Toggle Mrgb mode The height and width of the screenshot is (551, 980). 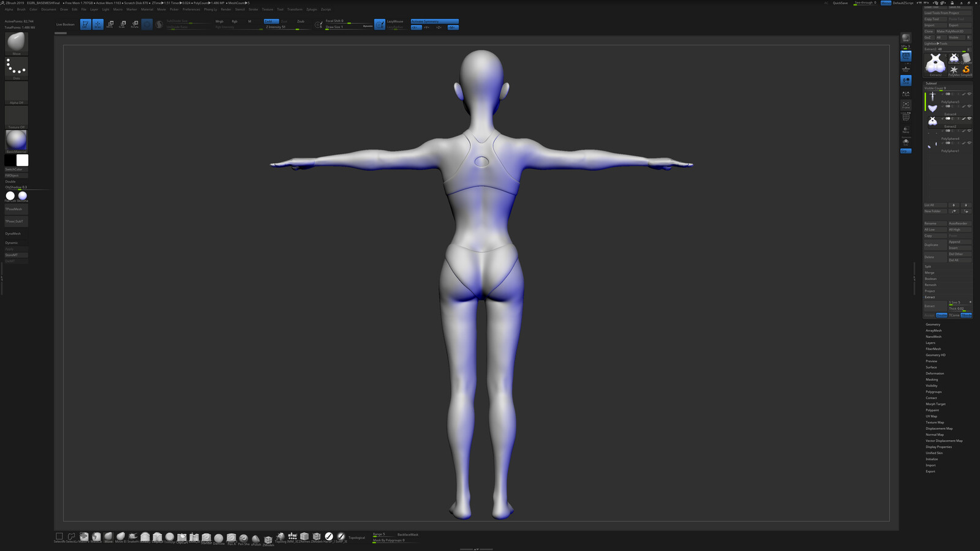tap(219, 21)
